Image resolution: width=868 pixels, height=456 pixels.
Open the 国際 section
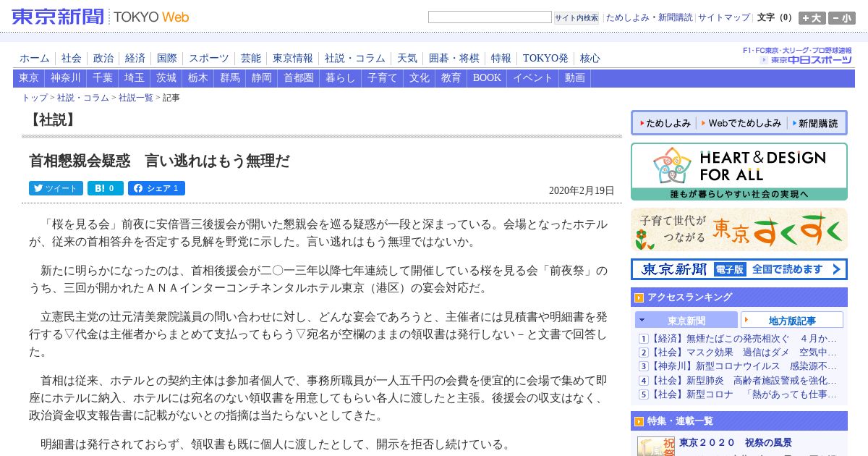click(167, 58)
